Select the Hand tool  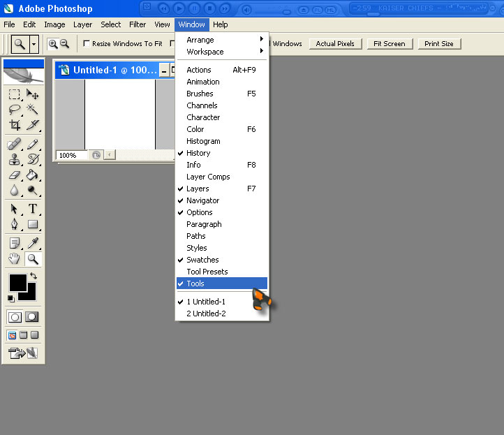tap(14, 259)
